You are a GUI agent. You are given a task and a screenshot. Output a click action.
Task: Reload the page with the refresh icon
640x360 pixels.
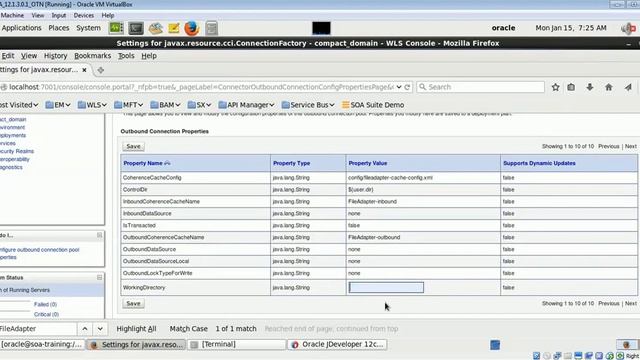(407, 87)
